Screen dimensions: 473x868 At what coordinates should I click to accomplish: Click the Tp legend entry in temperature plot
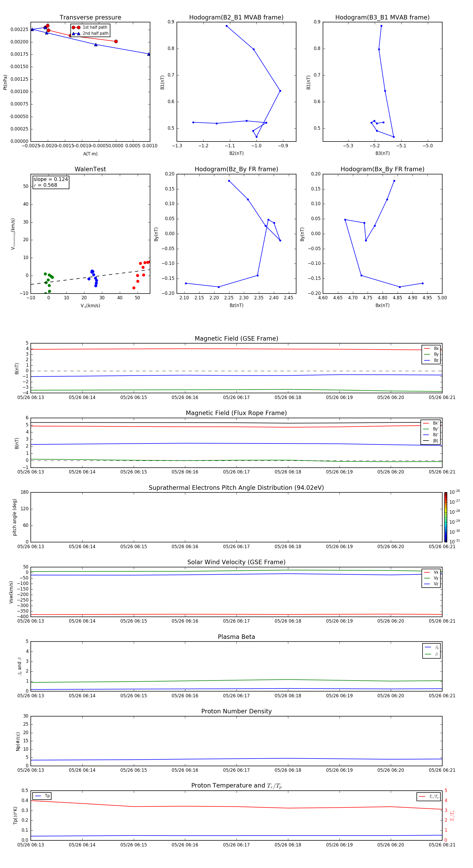click(42, 796)
